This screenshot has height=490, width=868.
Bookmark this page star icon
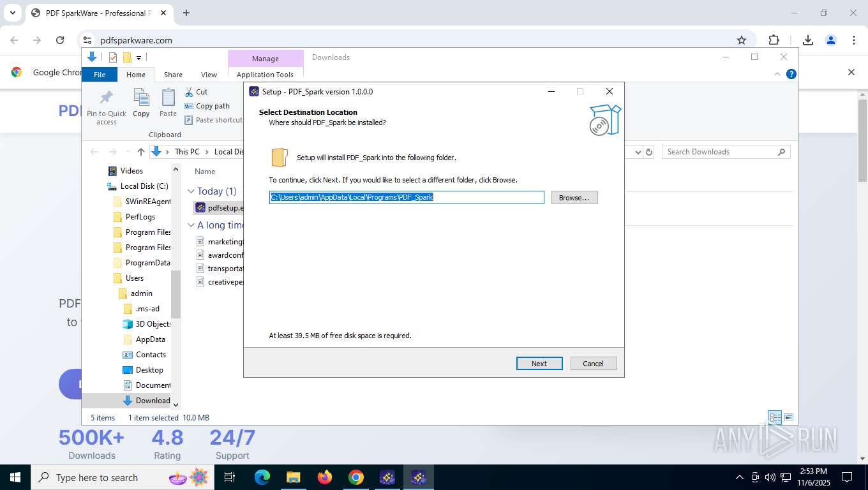(x=742, y=40)
